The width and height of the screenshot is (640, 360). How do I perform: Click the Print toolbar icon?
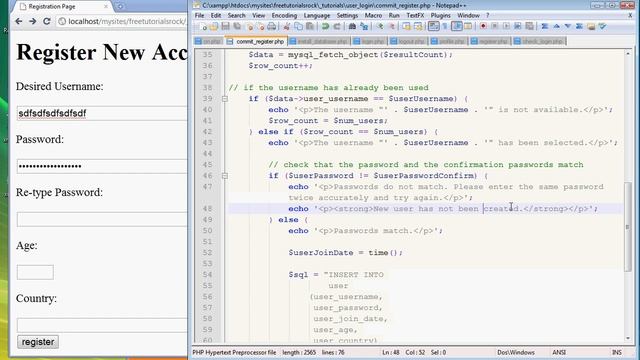[x=271, y=27]
